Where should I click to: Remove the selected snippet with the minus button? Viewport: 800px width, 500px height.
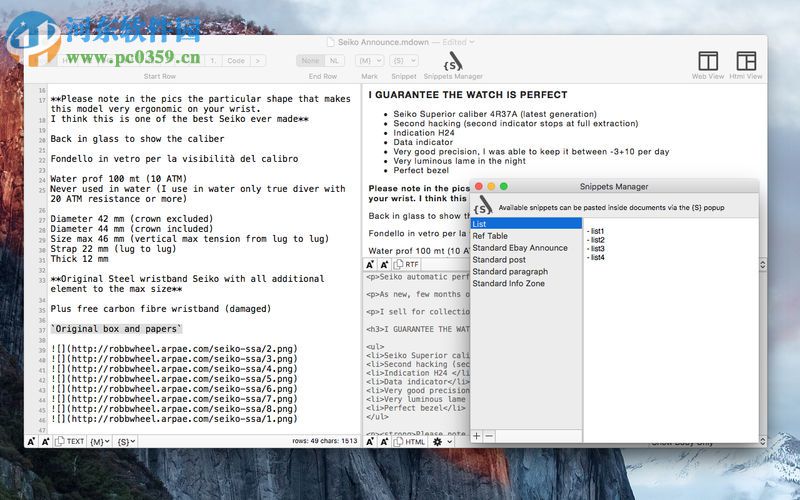coord(489,436)
